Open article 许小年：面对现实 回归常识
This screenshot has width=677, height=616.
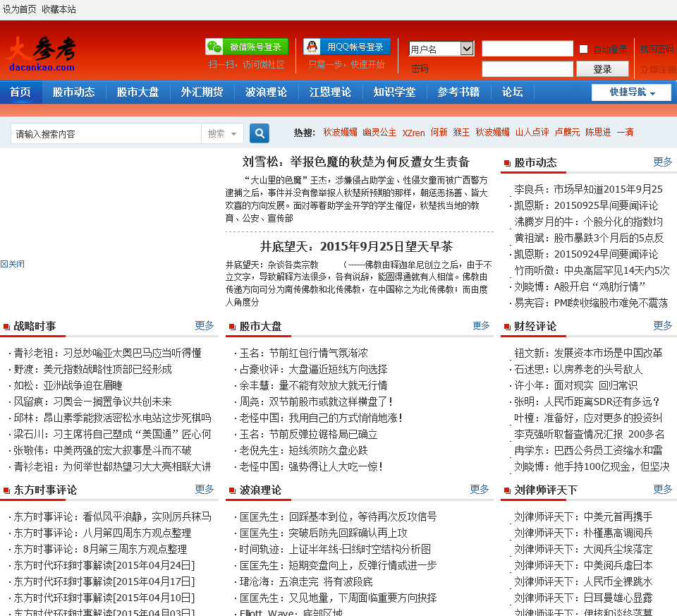pos(575,385)
